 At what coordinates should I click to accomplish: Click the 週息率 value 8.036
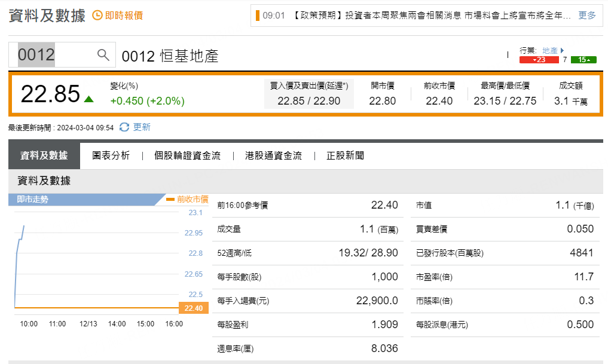(384, 348)
